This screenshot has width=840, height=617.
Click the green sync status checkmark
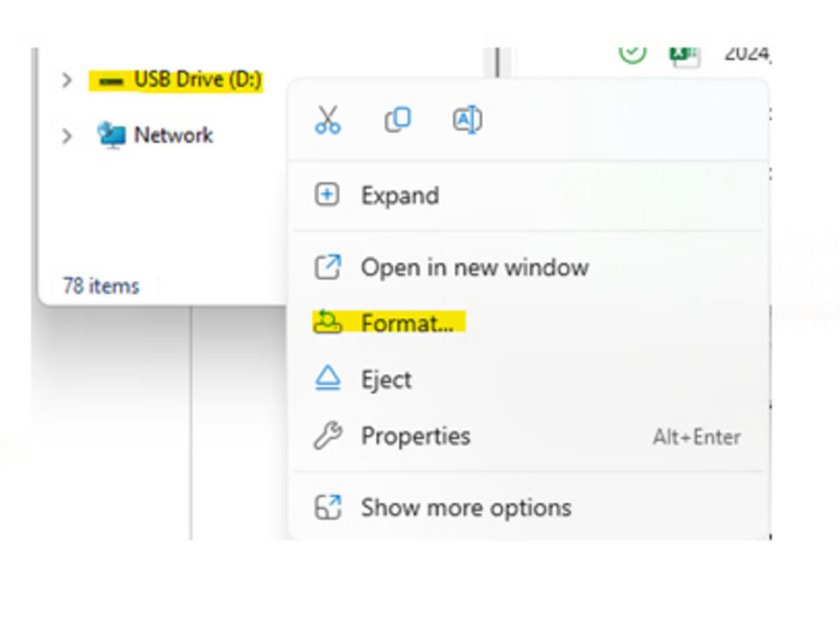click(x=633, y=53)
